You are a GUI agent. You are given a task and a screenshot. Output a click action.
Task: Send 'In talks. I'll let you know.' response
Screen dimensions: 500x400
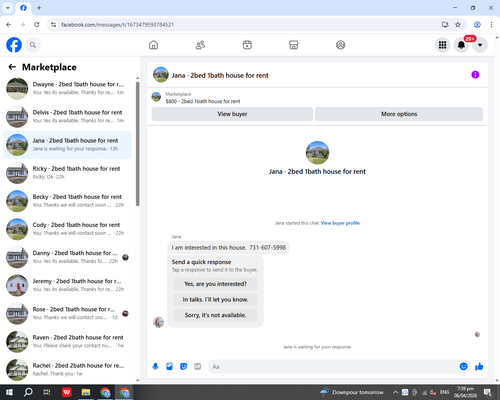(x=215, y=300)
